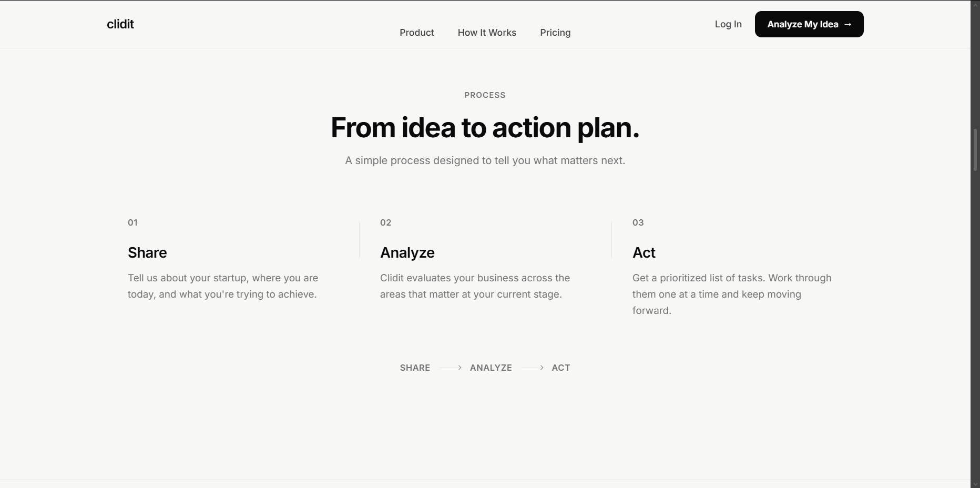The width and height of the screenshot is (980, 488).
Task: Click the clidit logo
Action: 120,24
